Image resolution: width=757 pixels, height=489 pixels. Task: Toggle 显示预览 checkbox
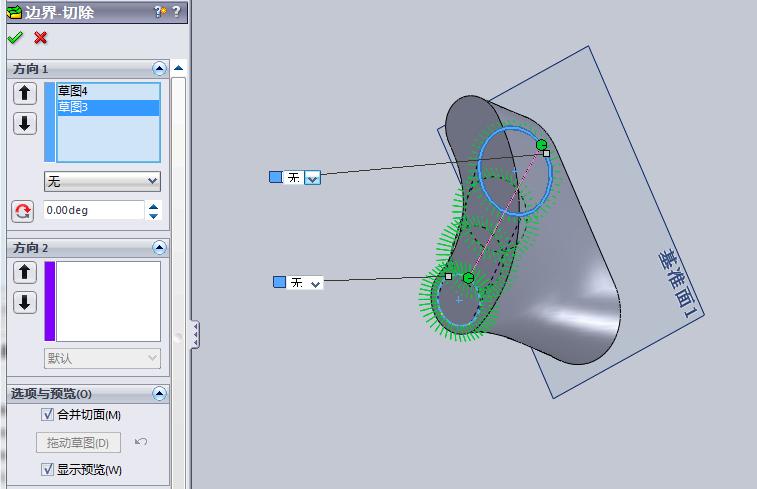click(47, 469)
